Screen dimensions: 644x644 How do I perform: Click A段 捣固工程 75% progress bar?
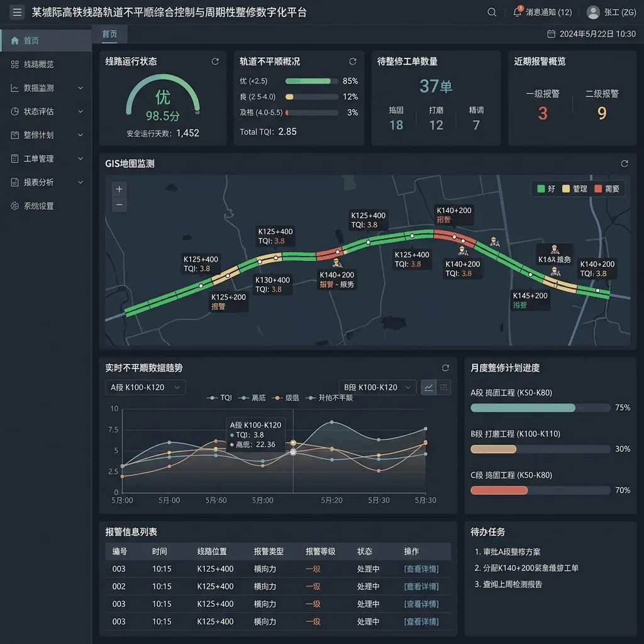pyautogui.click(x=540, y=408)
